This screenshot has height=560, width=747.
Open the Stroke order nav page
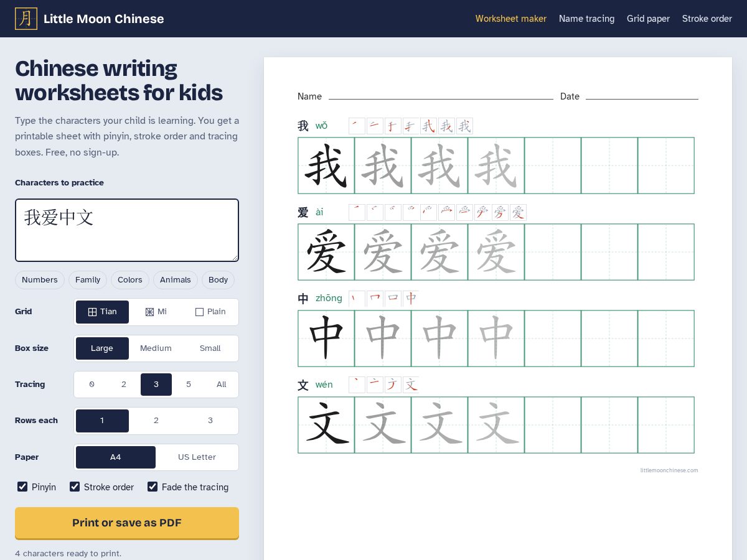click(707, 19)
